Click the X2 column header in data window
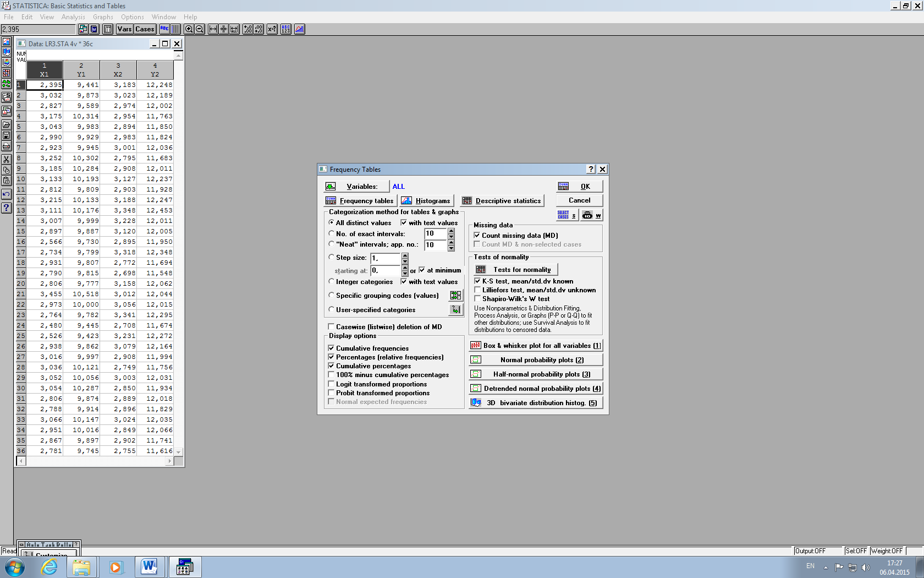Screen dimensions: 924x578 118,70
